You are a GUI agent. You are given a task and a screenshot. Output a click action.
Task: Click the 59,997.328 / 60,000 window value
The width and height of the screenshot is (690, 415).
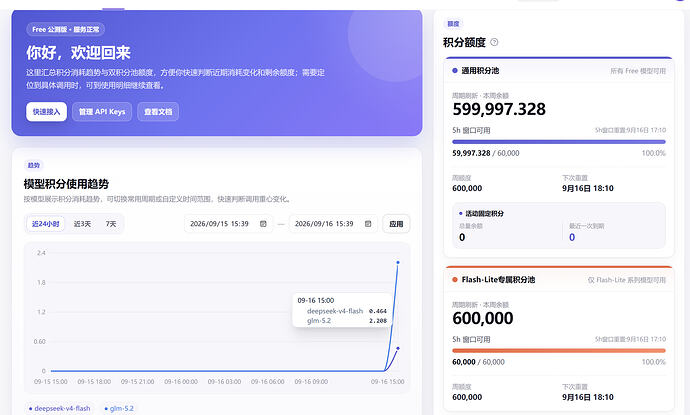(x=485, y=153)
